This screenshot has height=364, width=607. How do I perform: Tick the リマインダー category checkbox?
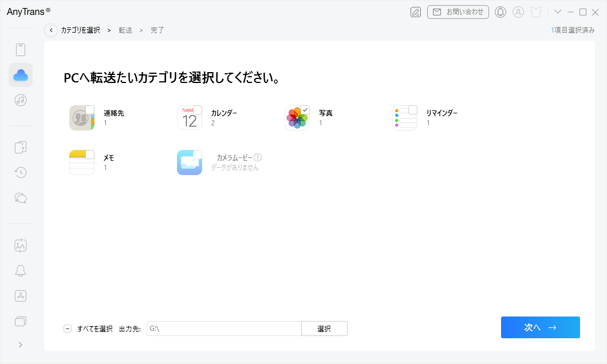click(x=413, y=110)
